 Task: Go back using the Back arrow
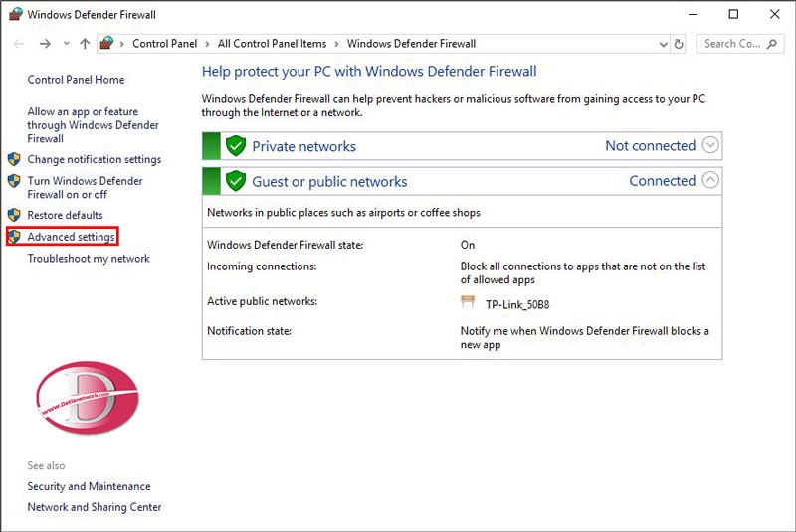[18, 44]
